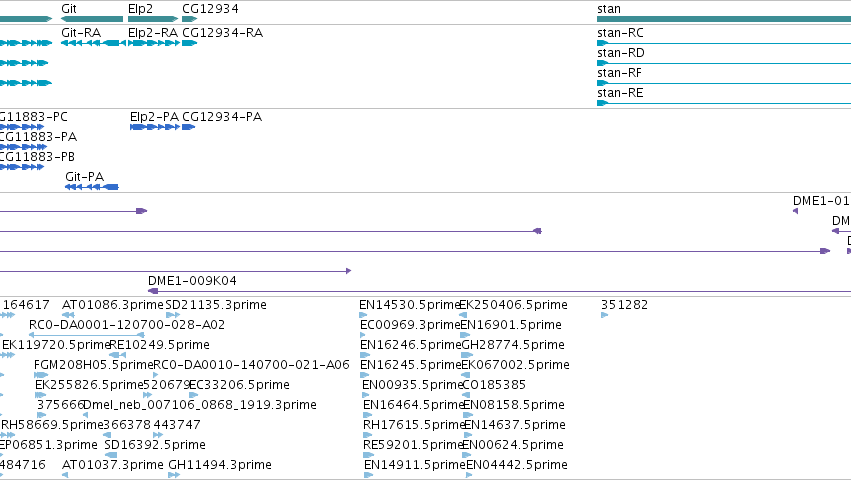Select the Dmel_neb_007106_0868_1919.3prime label
This screenshot has width=851, height=480.
[x=200, y=405]
